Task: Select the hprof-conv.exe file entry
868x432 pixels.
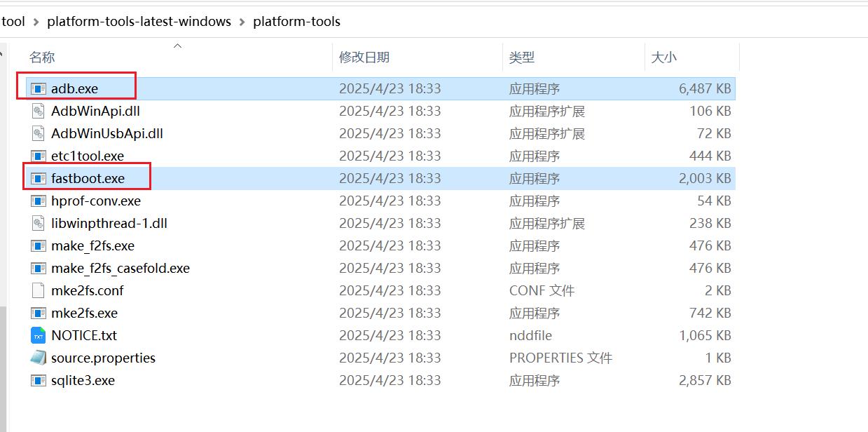Action: click(x=96, y=201)
